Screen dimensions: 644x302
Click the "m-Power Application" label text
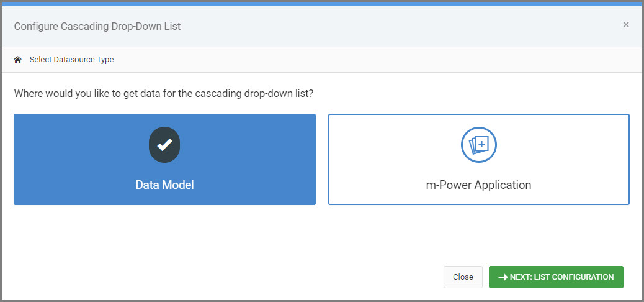(478, 185)
